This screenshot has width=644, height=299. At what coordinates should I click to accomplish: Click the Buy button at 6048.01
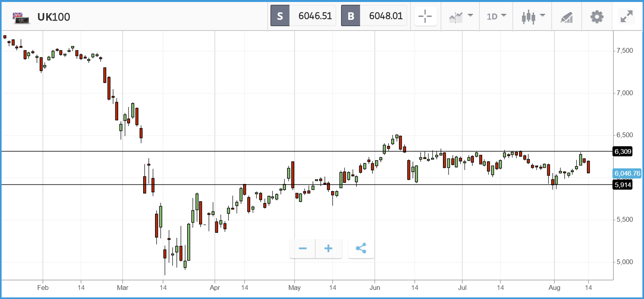coord(374,16)
